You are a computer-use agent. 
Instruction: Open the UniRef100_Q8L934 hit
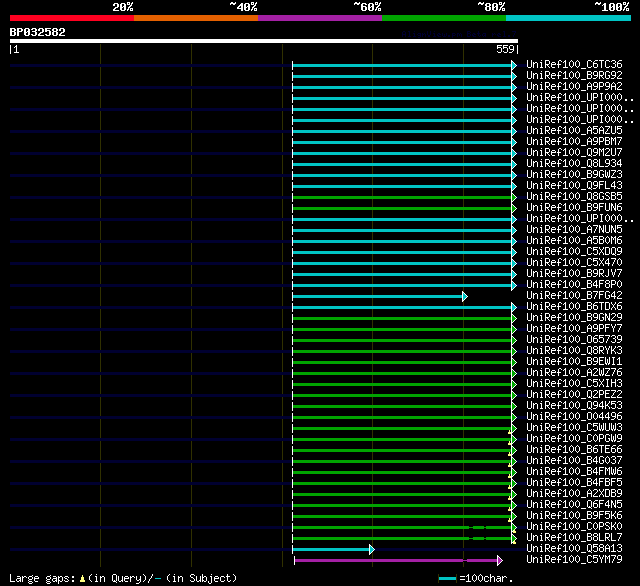tap(574, 164)
